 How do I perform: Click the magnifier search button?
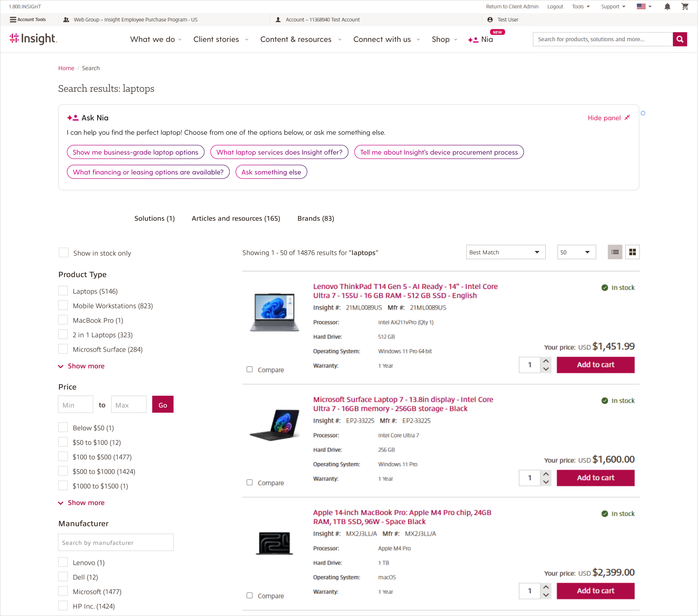pyautogui.click(x=680, y=39)
